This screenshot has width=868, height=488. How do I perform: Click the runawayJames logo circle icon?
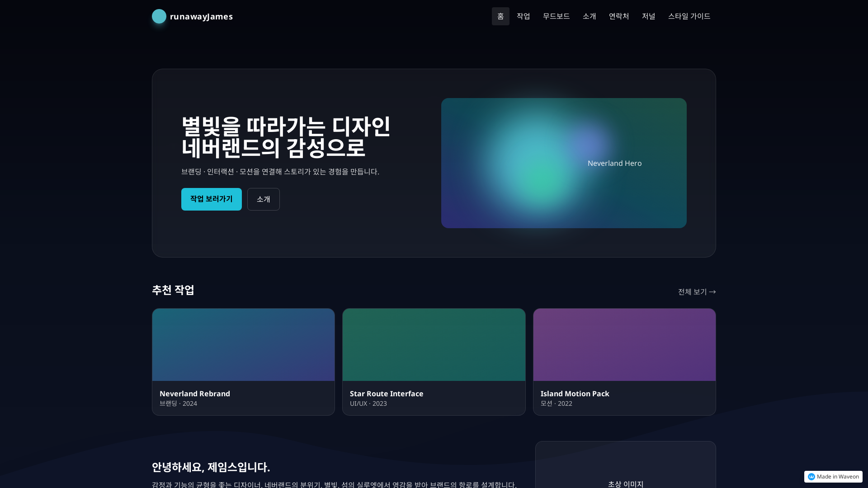pyautogui.click(x=159, y=16)
